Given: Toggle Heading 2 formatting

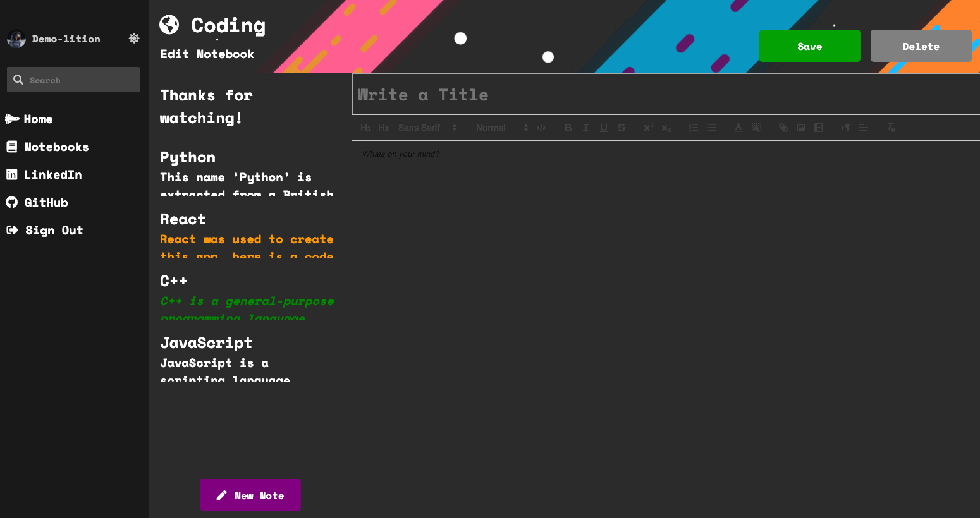Looking at the screenshot, I should 383,128.
